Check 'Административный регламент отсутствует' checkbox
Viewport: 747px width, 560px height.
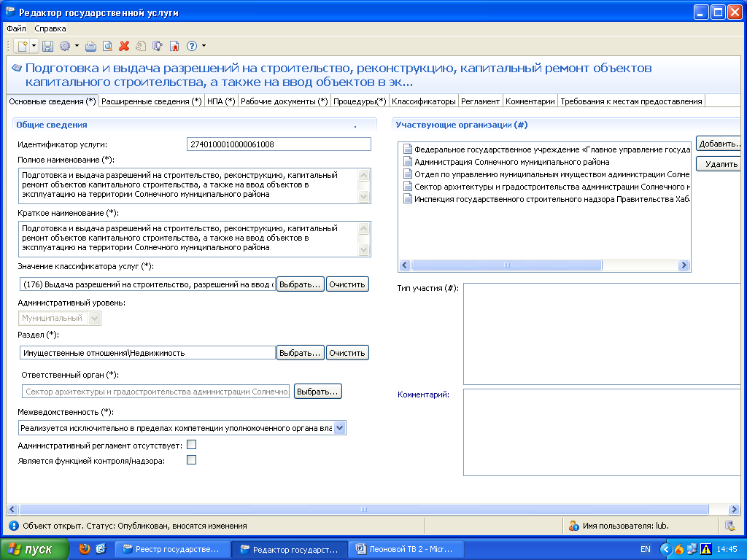[192, 445]
